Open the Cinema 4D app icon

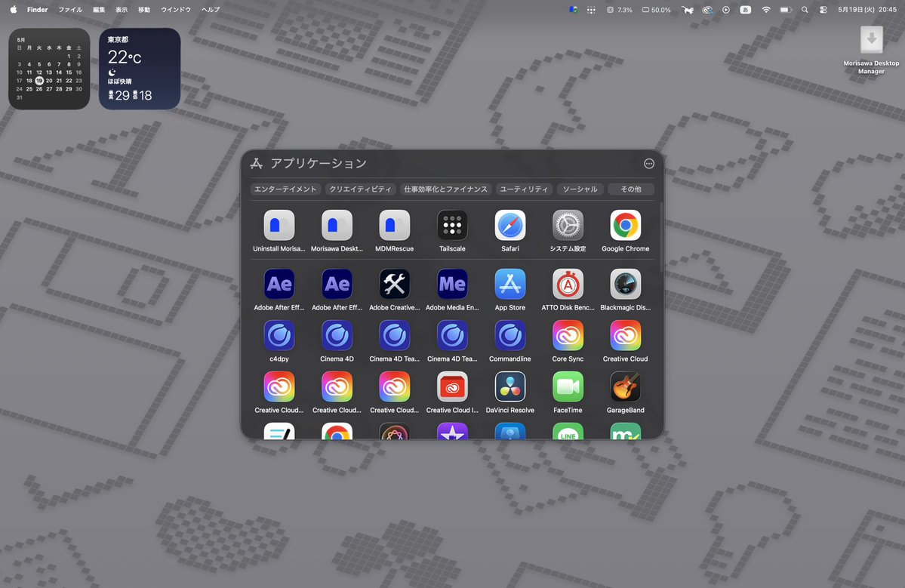tap(337, 336)
